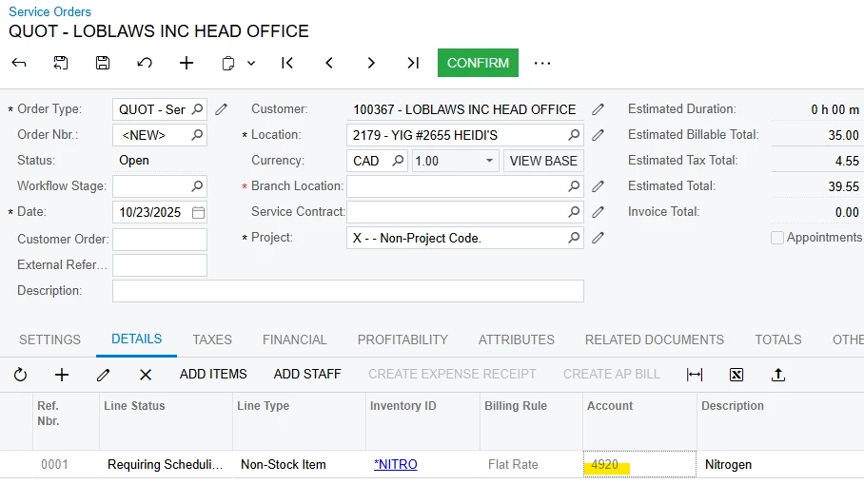Go to the first record
The height and width of the screenshot is (504, 864).
point(287,63)
